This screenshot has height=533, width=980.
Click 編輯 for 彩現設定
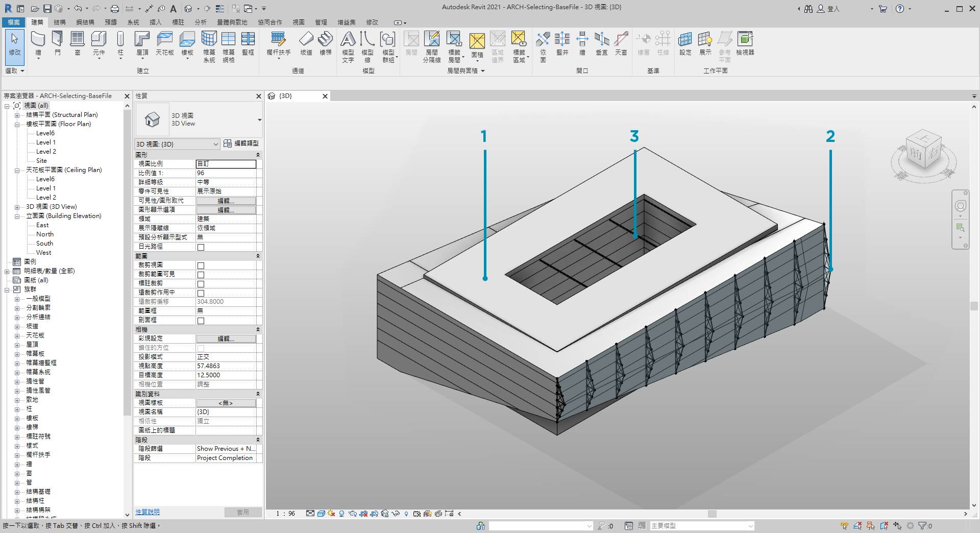(226, 338)
